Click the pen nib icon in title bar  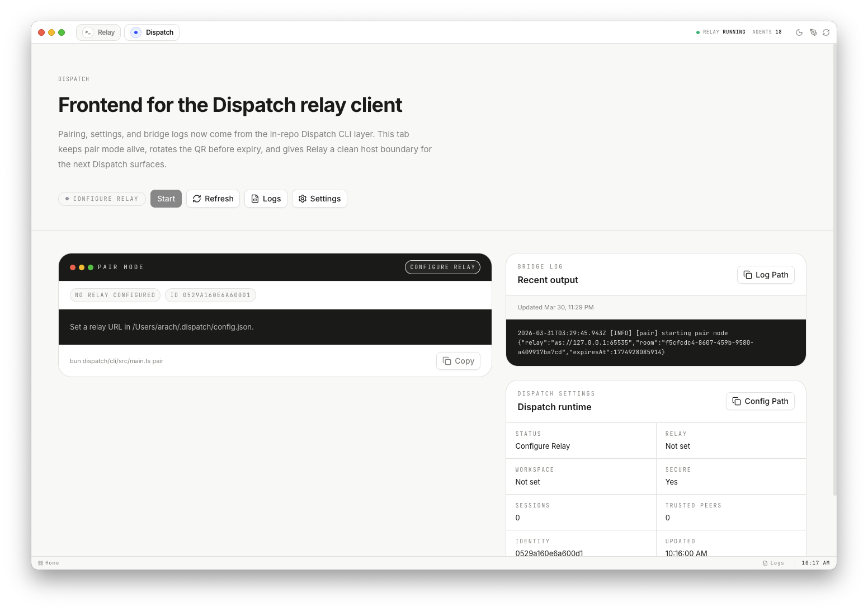tap(813, 32)
